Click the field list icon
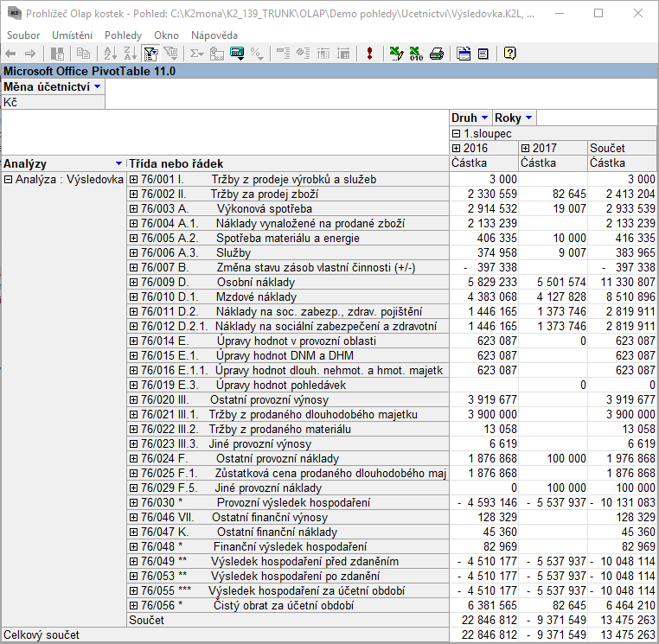659x644 pixels. click(x=464, y=54)
